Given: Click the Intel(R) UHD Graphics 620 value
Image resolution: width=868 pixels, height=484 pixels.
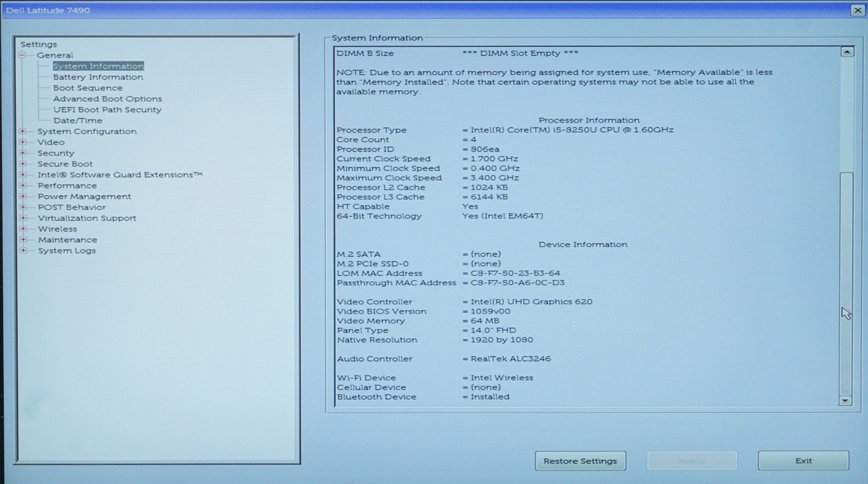Looking at the screenshot, I should point(531,301).
